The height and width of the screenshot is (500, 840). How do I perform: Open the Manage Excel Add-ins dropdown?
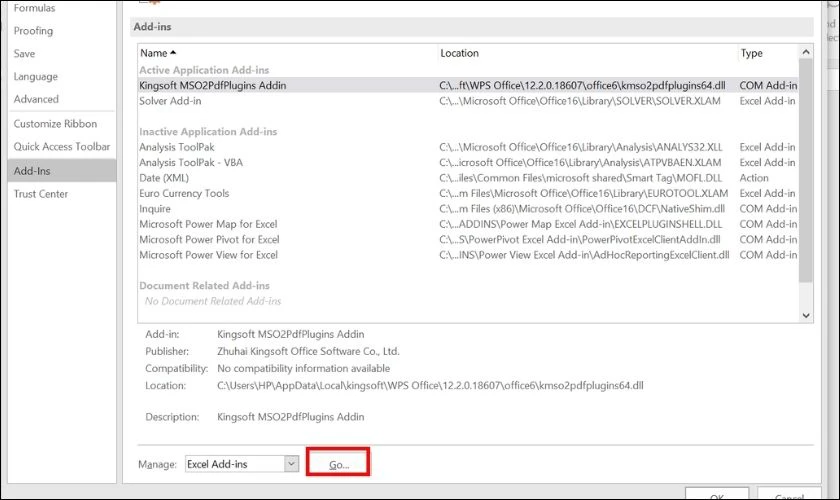(291, 464)
